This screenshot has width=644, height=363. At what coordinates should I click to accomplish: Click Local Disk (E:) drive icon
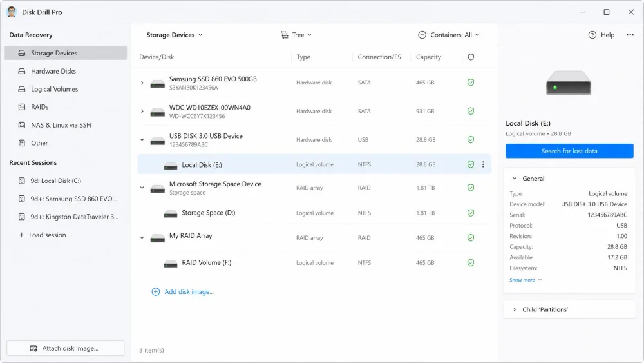pyautogui.click(x=171, y=166)
